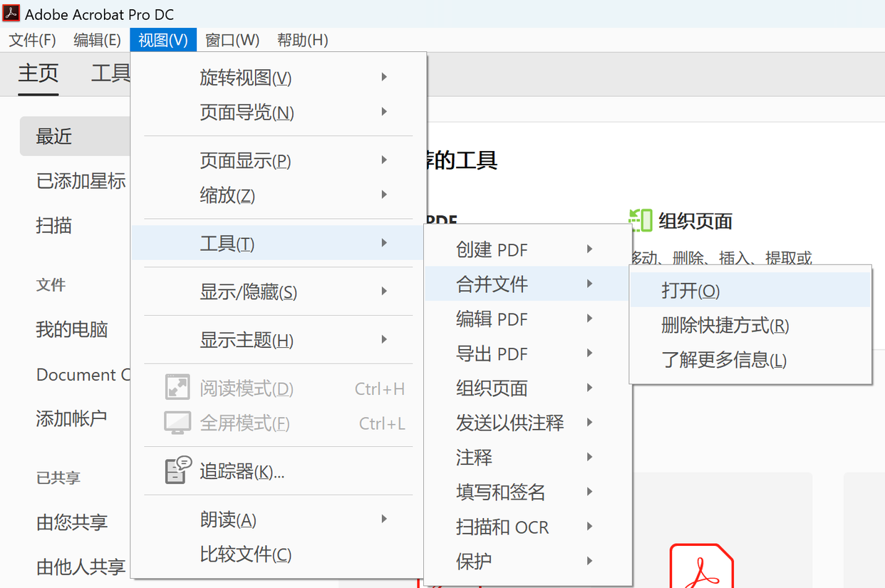Switch to the 工具 tab
The image size is (885, 588).
coord(110,73)
